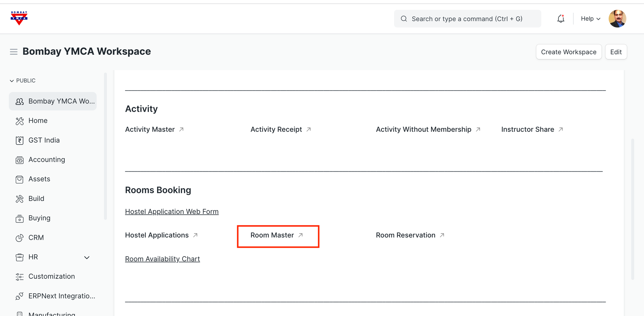This screenshot has height=316, width=644.
Task: Click the Bombay YMCA logo
Action: click(19, 18)
